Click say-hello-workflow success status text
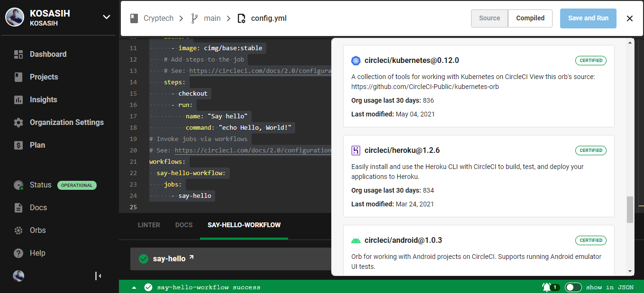Screen dimensions: 644x293 pyautogui.click(x=209, y=287)
